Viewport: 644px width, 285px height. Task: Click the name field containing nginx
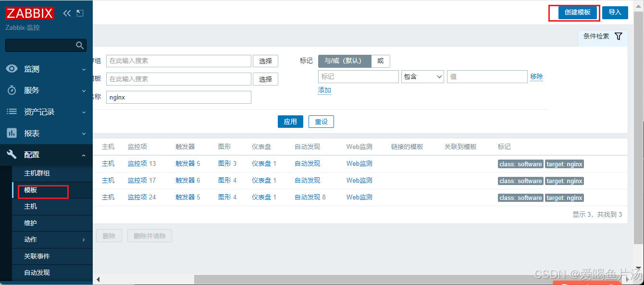(179, 97)
